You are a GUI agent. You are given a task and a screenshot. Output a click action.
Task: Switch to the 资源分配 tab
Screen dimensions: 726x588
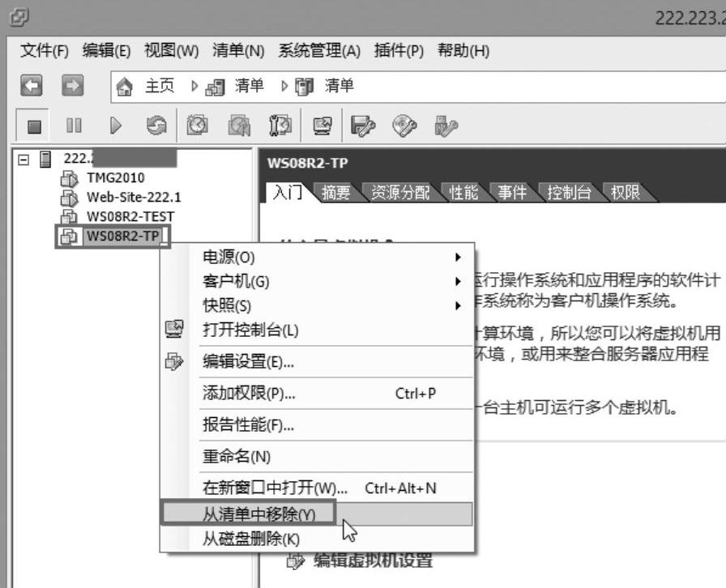400,193
